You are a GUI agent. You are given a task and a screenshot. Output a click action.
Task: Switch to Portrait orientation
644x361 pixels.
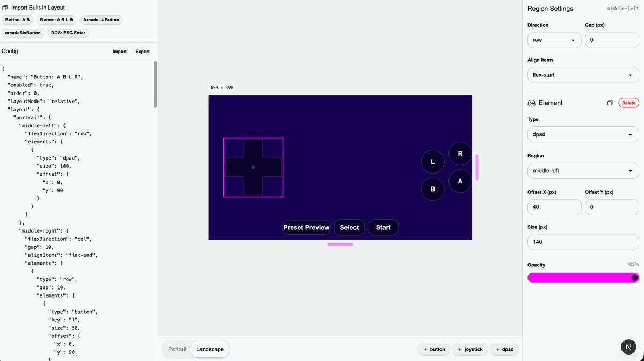pos(177,349)
